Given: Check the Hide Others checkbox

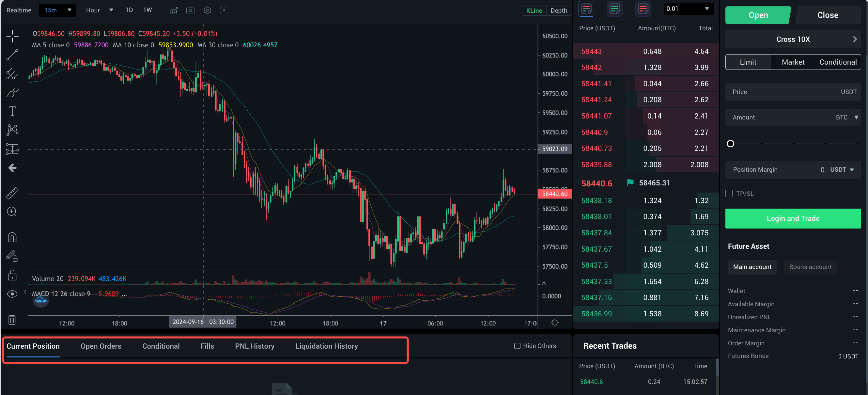Looking at the screenshot, I should (x=517, y=346).
